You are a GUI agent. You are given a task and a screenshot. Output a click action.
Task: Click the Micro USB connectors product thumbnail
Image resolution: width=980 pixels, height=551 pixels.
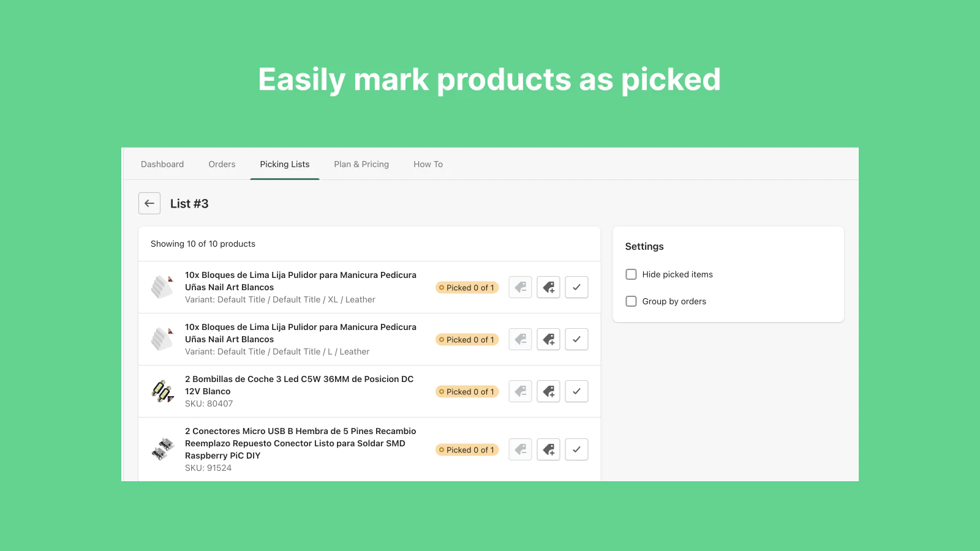tap(162, 449)
